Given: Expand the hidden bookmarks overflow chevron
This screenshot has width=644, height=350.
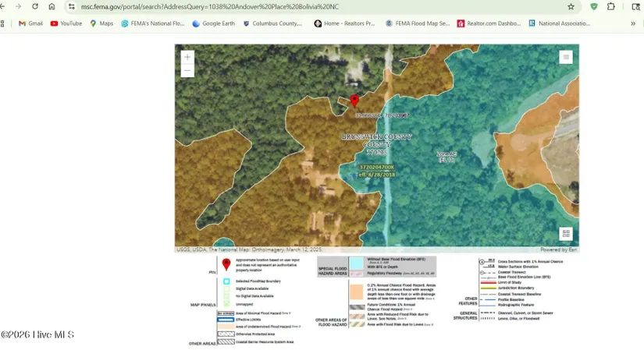Looking at the screenshot, I should point(632,23).
